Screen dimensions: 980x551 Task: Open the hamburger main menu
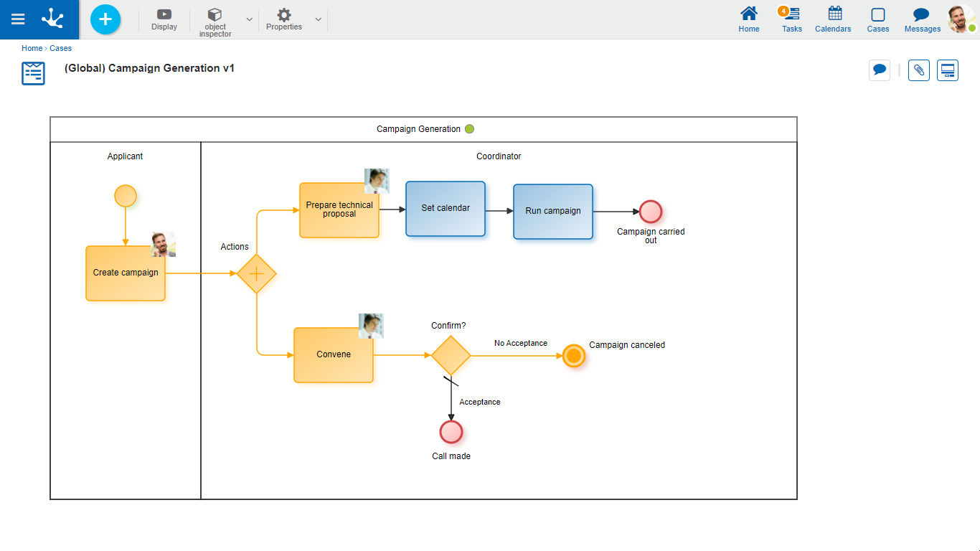pyautogui.click(x=18, y=19)
